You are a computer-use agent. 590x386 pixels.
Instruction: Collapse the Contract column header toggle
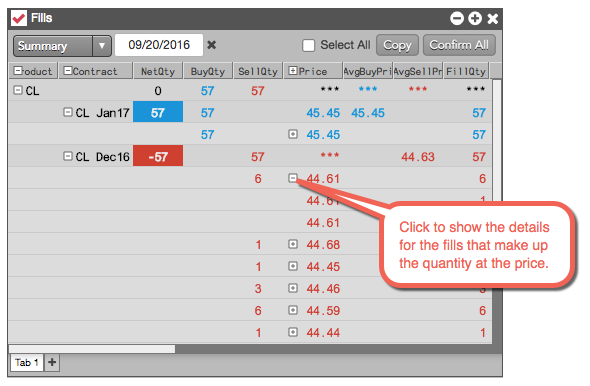point(68,70)
